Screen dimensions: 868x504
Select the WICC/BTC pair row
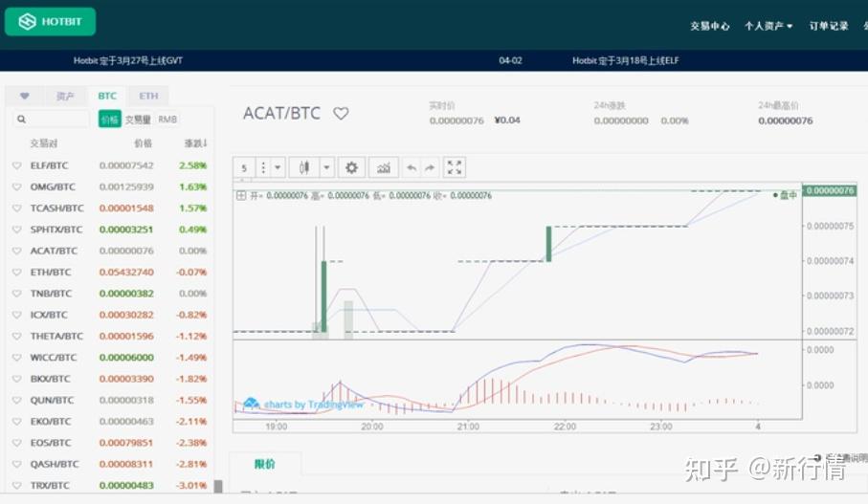click(x=110, y=358)
